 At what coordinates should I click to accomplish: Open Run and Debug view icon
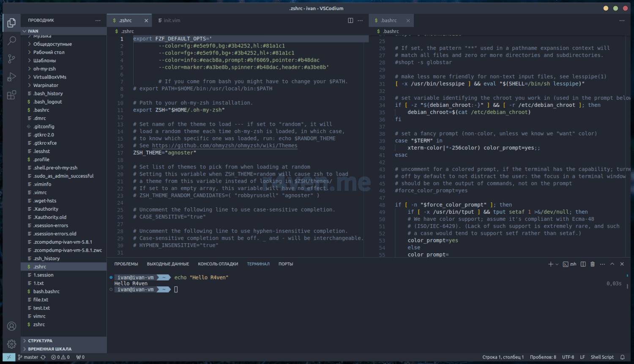tap(12, 77)
